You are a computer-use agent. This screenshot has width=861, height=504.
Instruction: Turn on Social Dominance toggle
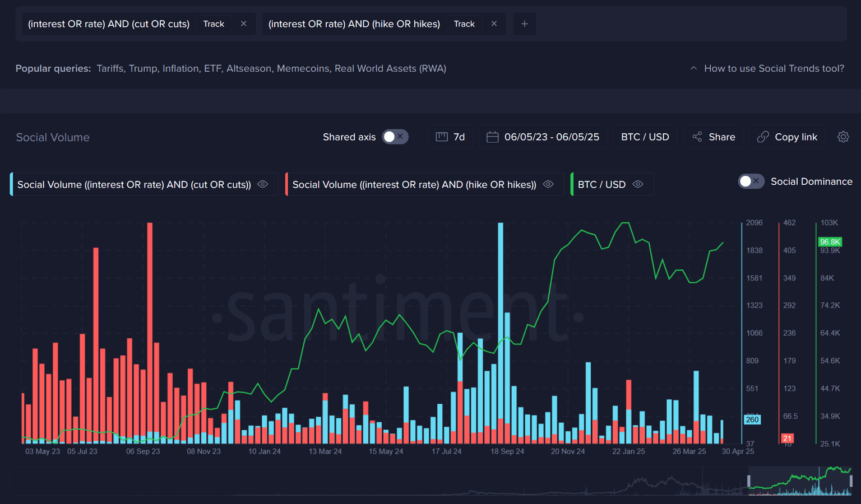(x=751, y=181)
